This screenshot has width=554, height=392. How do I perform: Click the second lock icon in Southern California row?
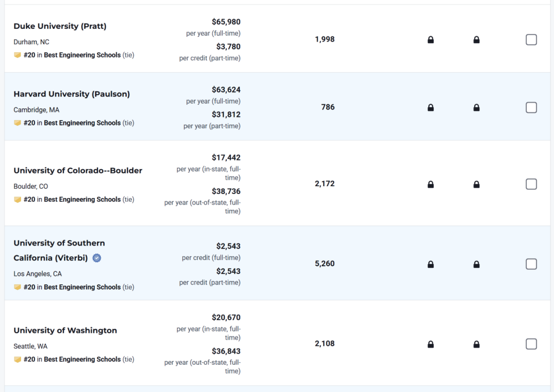(x=476, y=264)
